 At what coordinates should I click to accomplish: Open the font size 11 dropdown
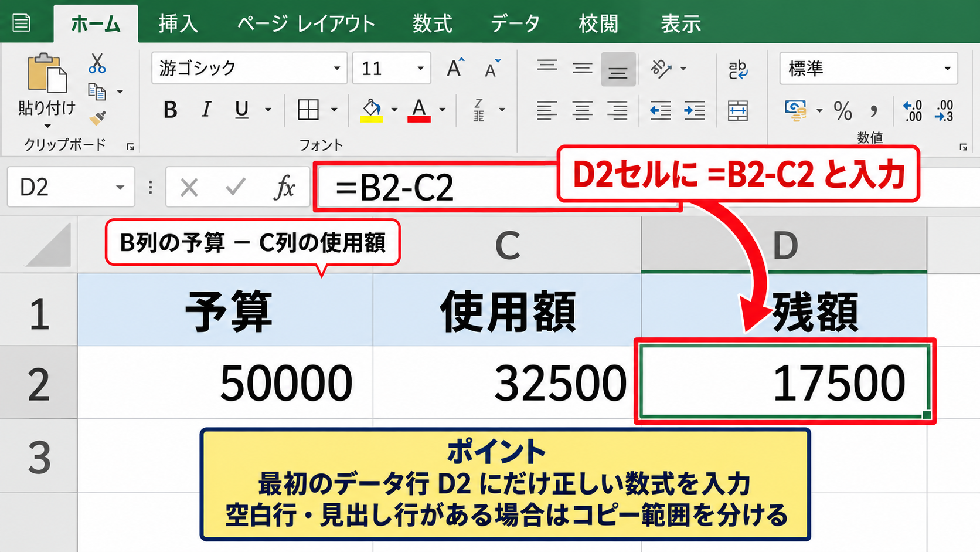(x=420, y=68)
